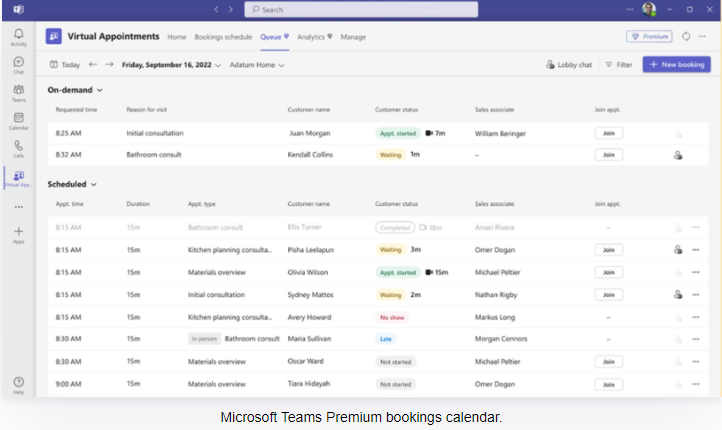
Task: Join Pisha Leelapun's appointment
Action: [x=609, y=250]
